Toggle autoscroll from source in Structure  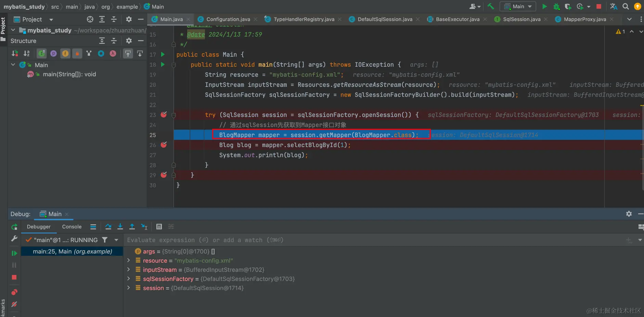pyautogui.click(x=140, y=53)
